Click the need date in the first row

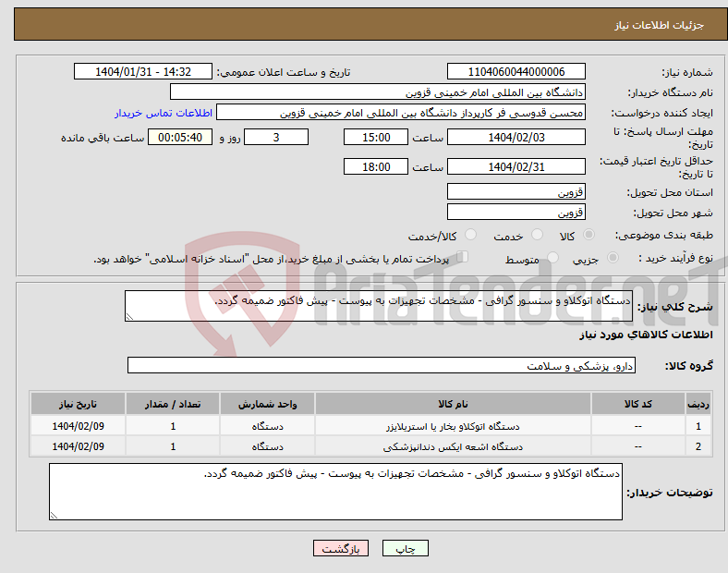(78, 426)
